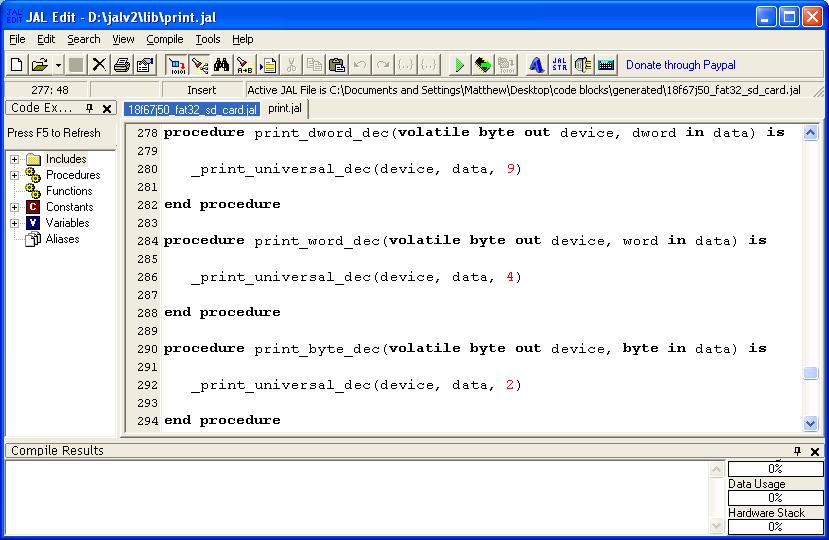The image size is (829, 540).
Task: Open the Compile menu
Action: 164,39
